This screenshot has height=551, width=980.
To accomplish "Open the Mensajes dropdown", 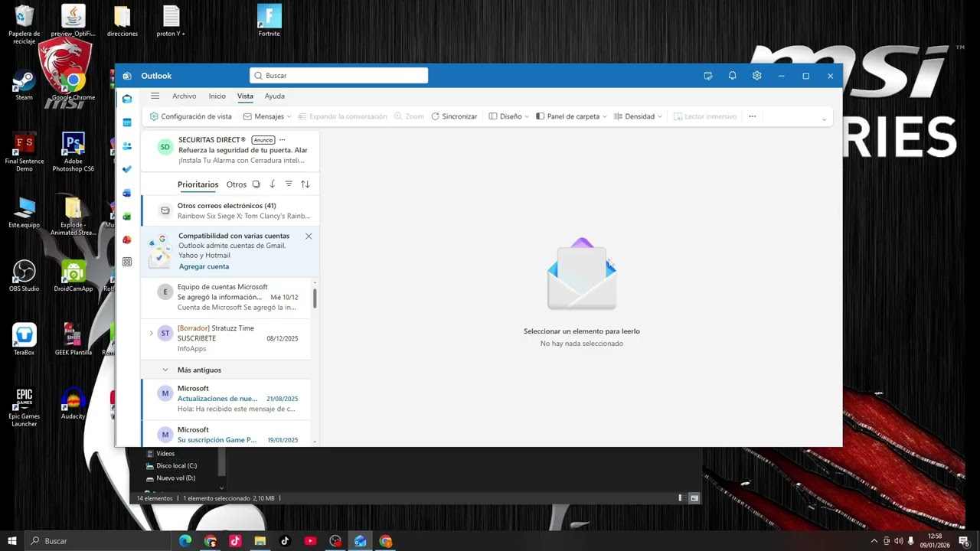I will [x=267, y=116].
